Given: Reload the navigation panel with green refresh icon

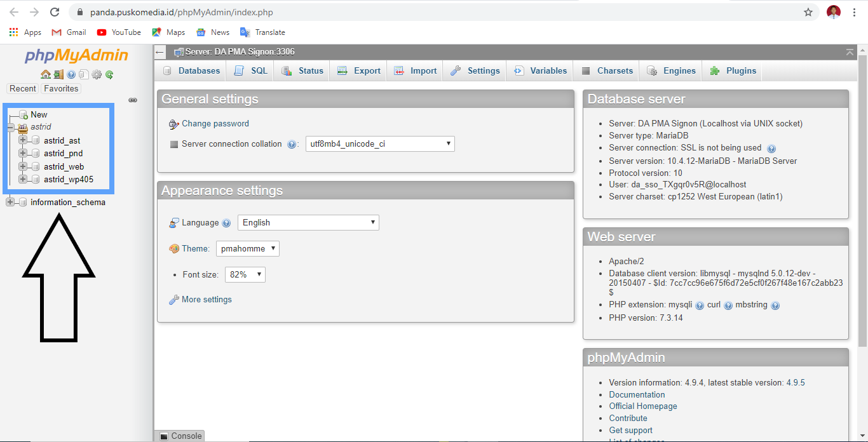Looking at the screenshot, I should coord(109,74).
